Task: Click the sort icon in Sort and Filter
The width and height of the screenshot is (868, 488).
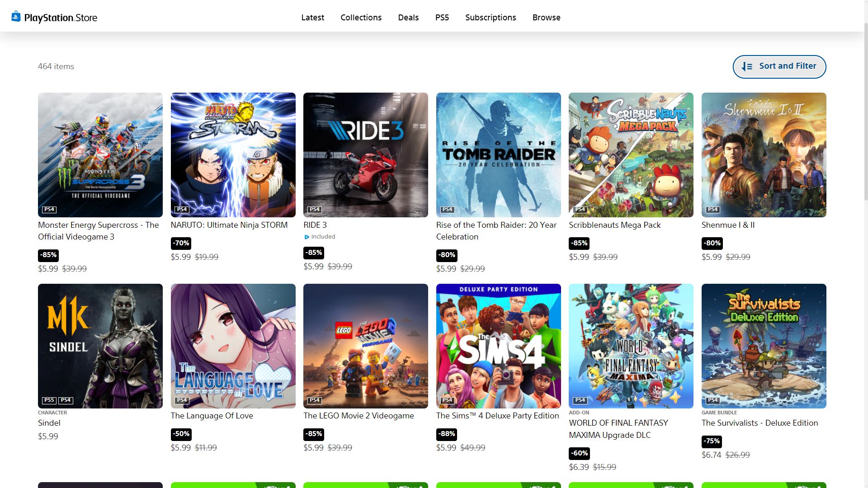Action: pos(747,66)
